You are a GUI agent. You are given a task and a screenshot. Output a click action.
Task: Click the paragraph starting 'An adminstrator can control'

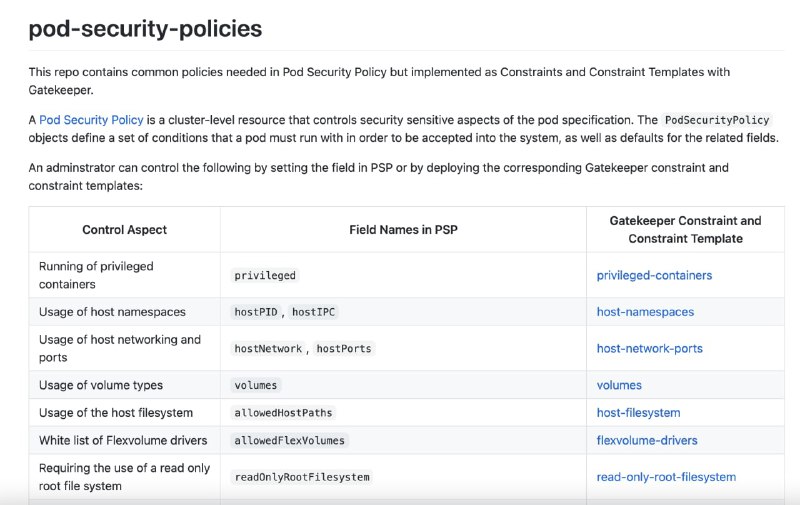(x=378, y=176)
